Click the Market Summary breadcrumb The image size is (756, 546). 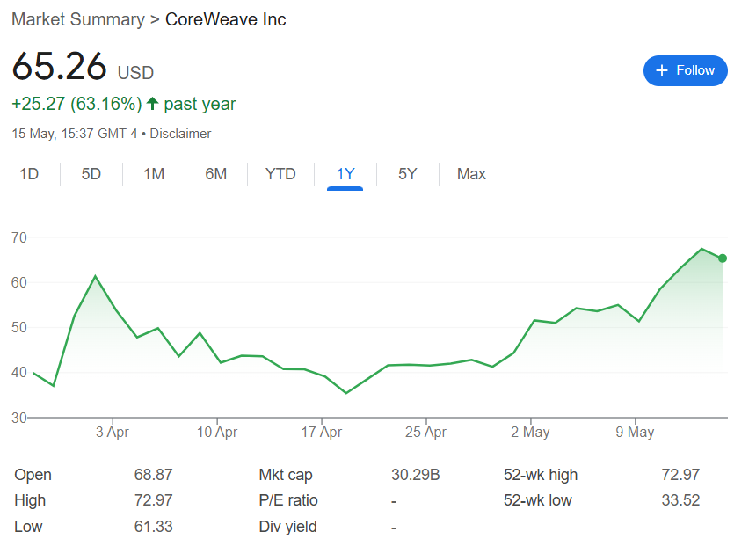click(78, 19)
